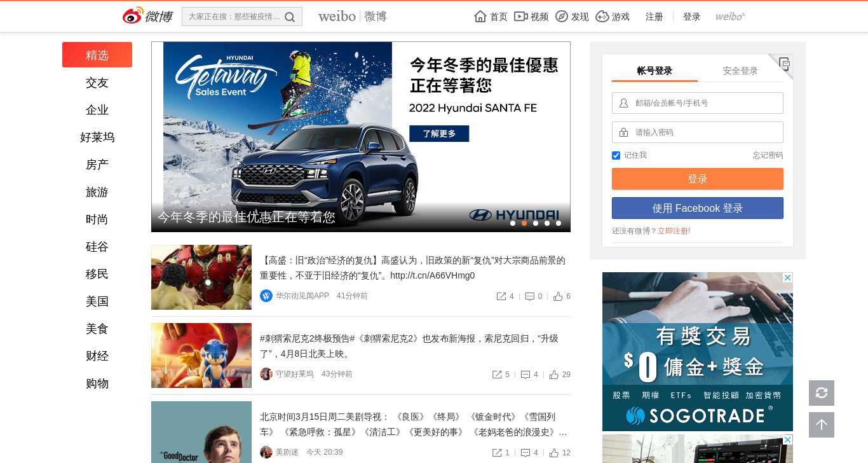Toggle the 记住我 checkbox
This screenshot has height=463, width=868.
pyautogui.click(x=616, y=155)
